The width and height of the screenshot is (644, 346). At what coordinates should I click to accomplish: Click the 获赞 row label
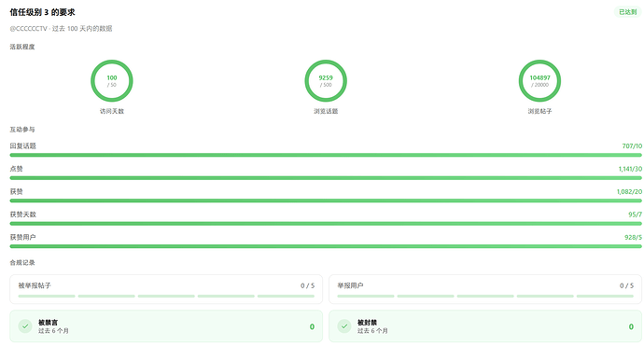(17, 192)
